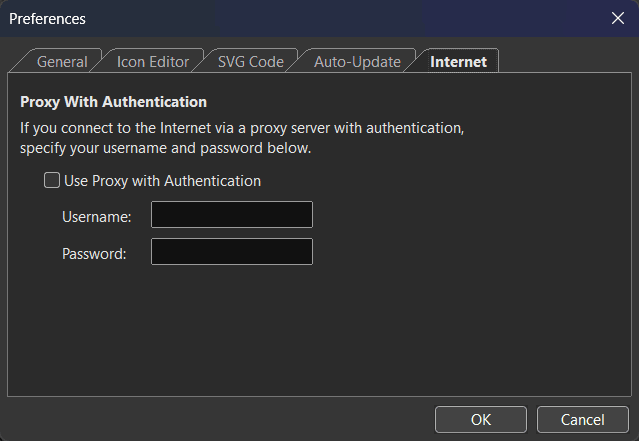
Task: Click empty space below the Password field
Action: [300, 330]
